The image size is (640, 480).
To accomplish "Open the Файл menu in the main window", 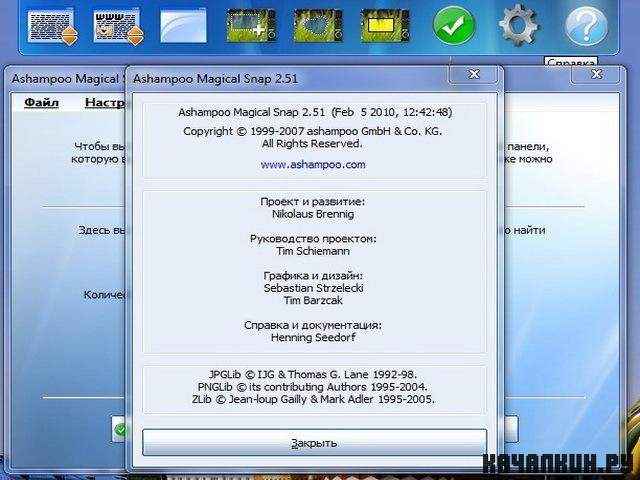I will click(x=41, y=102).
